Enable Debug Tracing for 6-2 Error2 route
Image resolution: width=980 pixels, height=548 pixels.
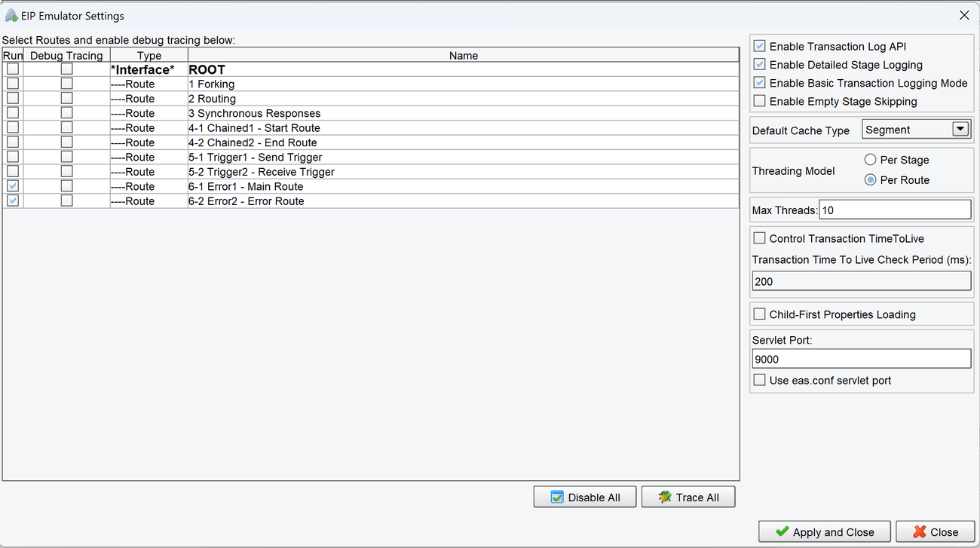pyautogui.click(x=67, y=201)
